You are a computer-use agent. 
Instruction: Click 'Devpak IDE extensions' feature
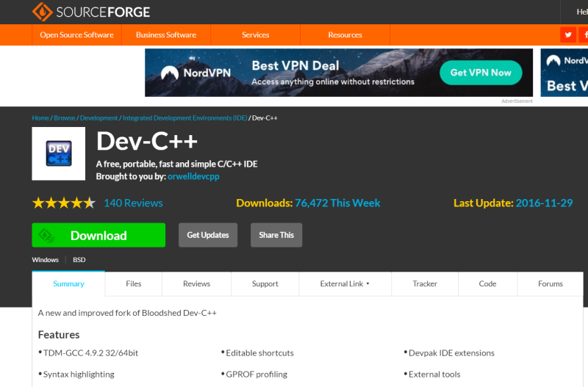coord(451,353)
